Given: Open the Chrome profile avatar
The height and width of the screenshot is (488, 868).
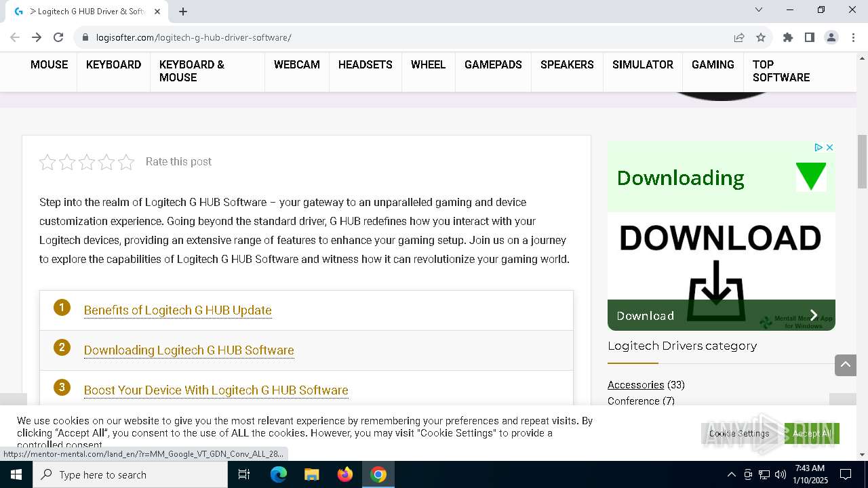Looking at the screenshot, I should click(x=831, y=37).
